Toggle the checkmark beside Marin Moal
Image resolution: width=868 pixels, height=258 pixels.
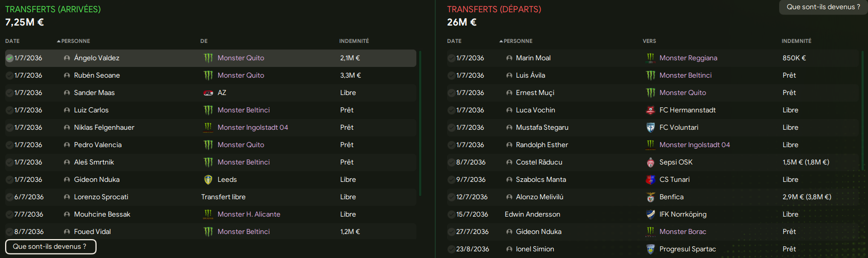tap(451, 58)
